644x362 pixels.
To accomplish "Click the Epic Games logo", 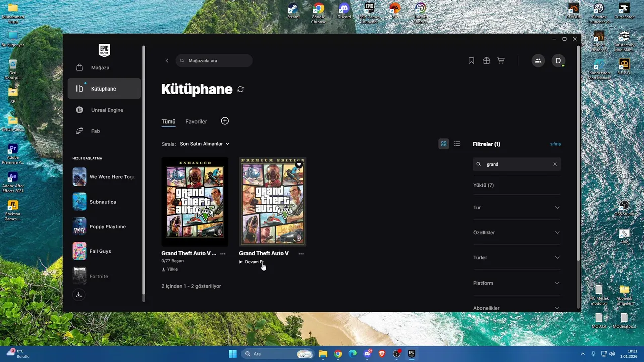I will (x=104, y=50).
